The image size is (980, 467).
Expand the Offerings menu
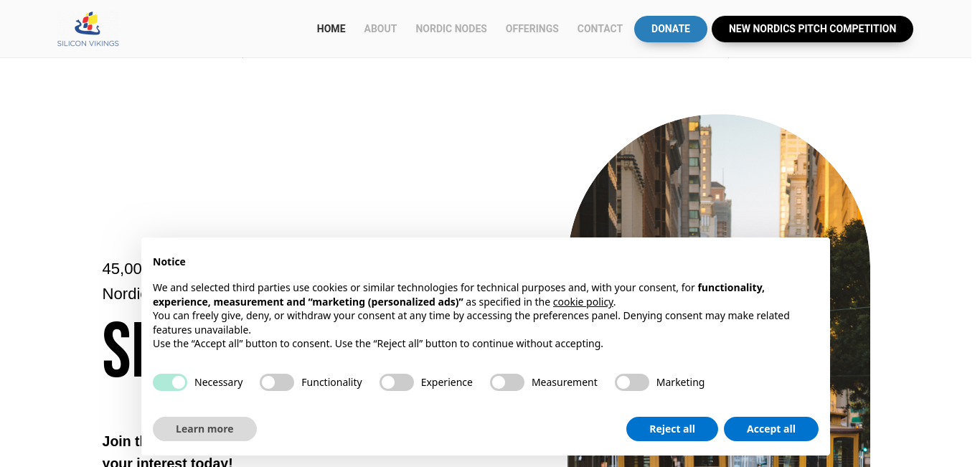(x=532, y=29)
